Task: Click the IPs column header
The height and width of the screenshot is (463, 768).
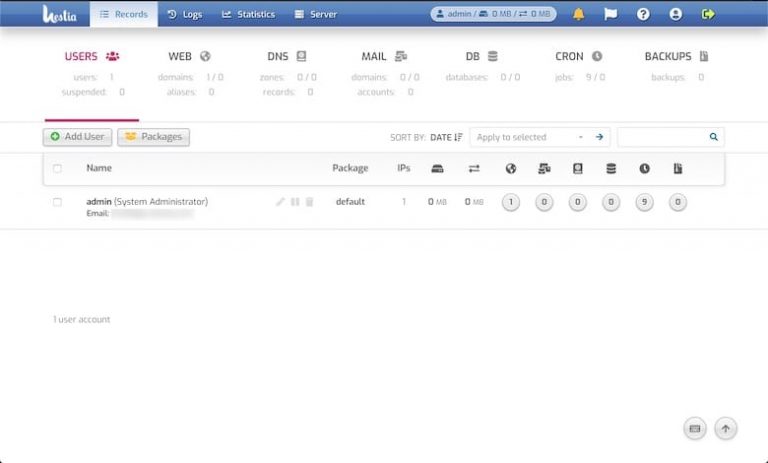Action: pos(404,168)
